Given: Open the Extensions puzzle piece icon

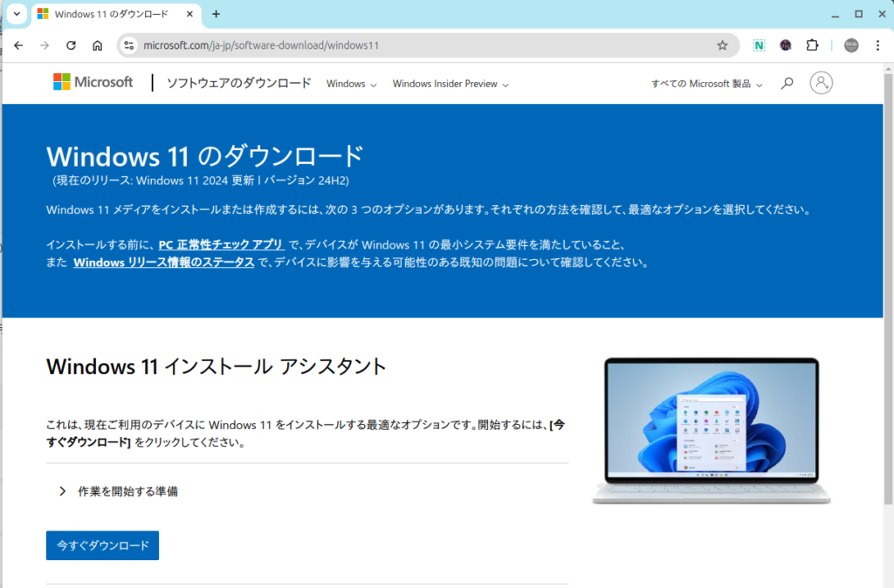Looking at the screenshot, I should (812, 45).
